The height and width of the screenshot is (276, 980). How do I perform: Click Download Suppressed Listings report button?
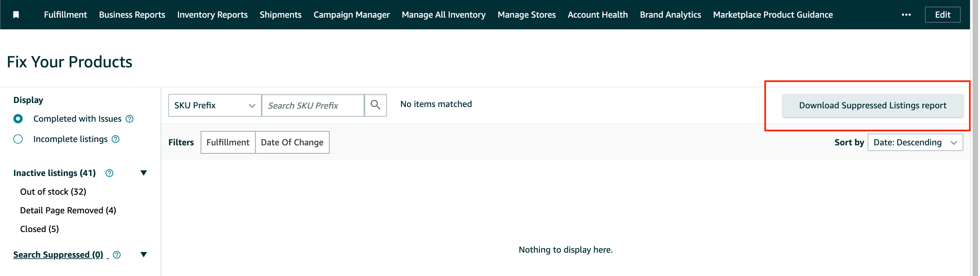872,105
